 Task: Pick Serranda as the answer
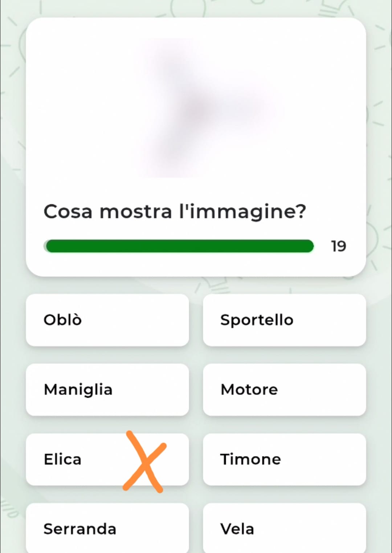(107, 528)
